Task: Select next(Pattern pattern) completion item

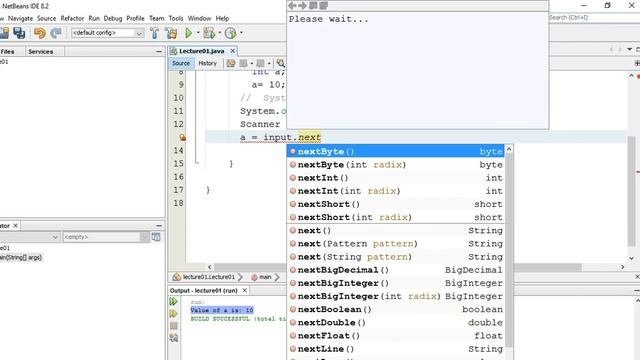Action: click(396, 244)
